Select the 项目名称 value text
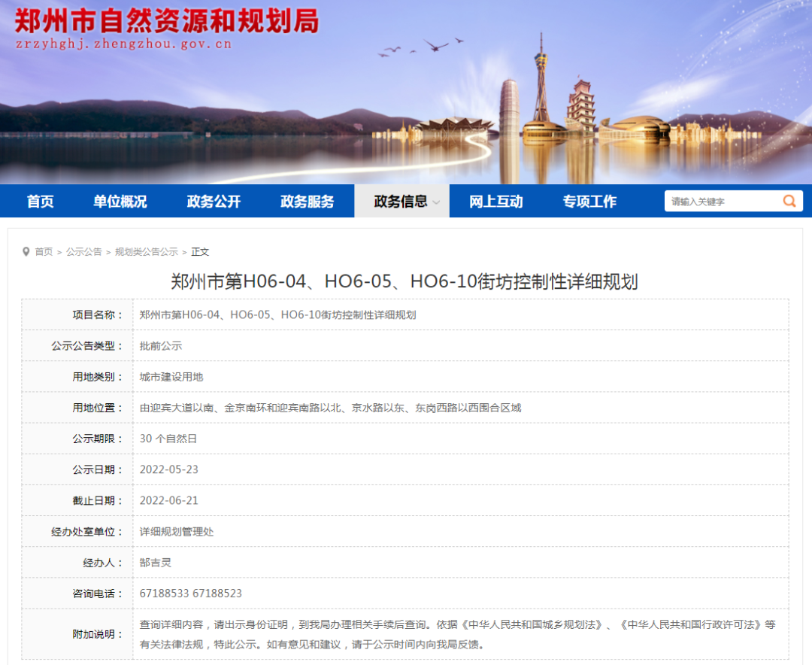This screenshot has height=665, width=812. click(277, 315)
